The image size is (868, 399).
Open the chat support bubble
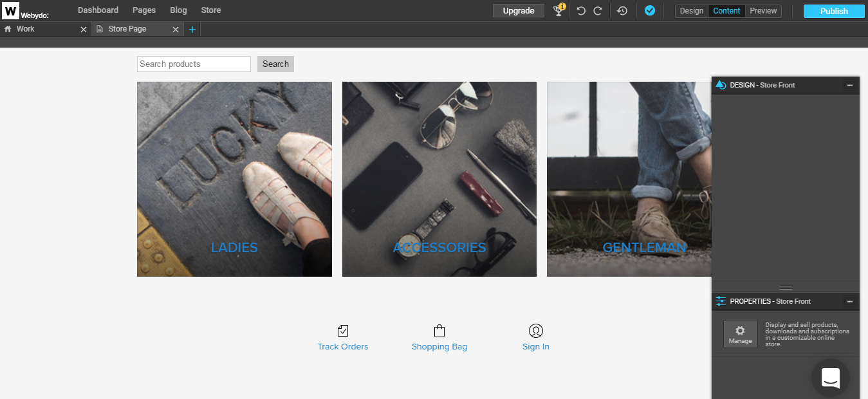click(x=831, y=378)
